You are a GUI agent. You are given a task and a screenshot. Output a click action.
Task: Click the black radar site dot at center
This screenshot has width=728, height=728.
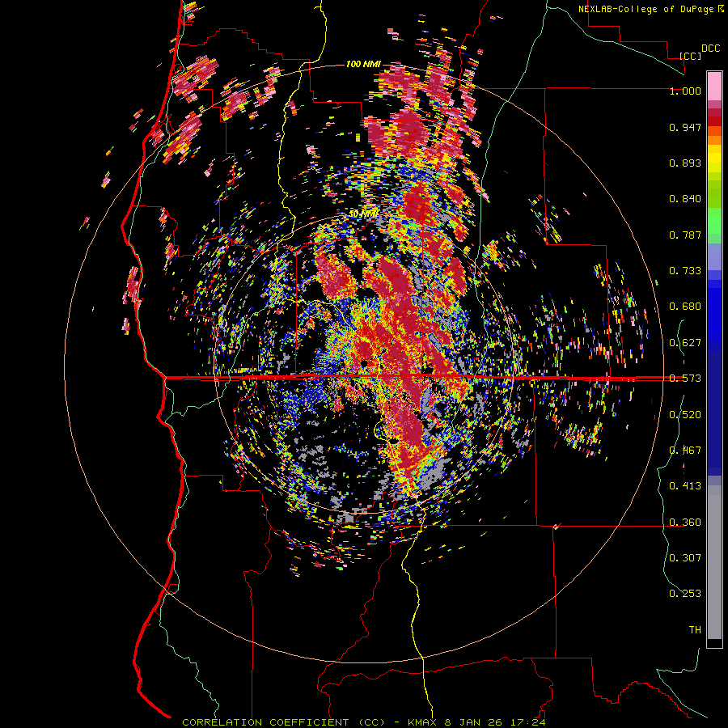coord(365,363)
